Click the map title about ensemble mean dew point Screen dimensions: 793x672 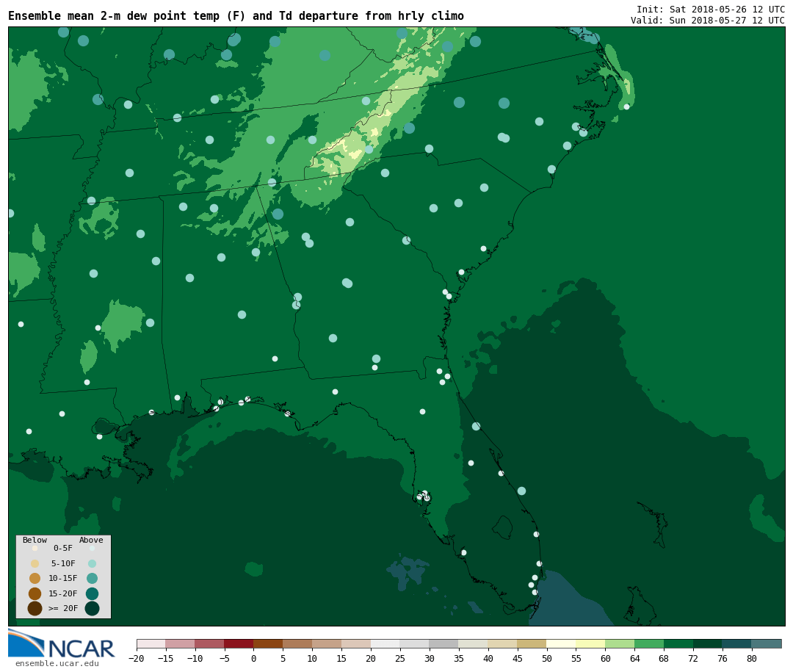pos(236,15)
